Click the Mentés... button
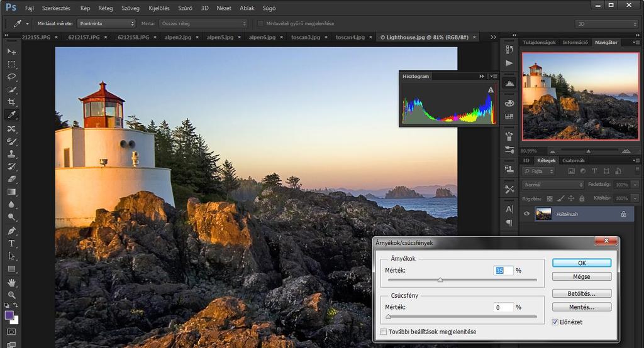 [582, 307]
